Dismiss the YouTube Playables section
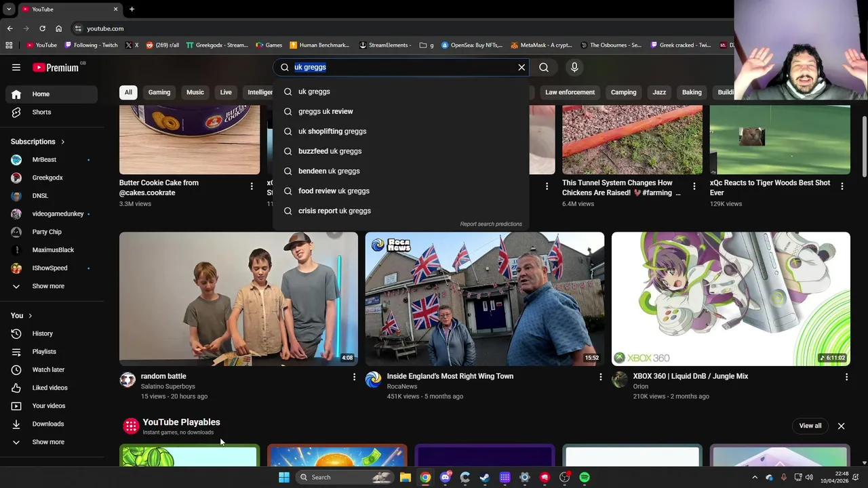The image size is (868, 488). coord(841,426)
